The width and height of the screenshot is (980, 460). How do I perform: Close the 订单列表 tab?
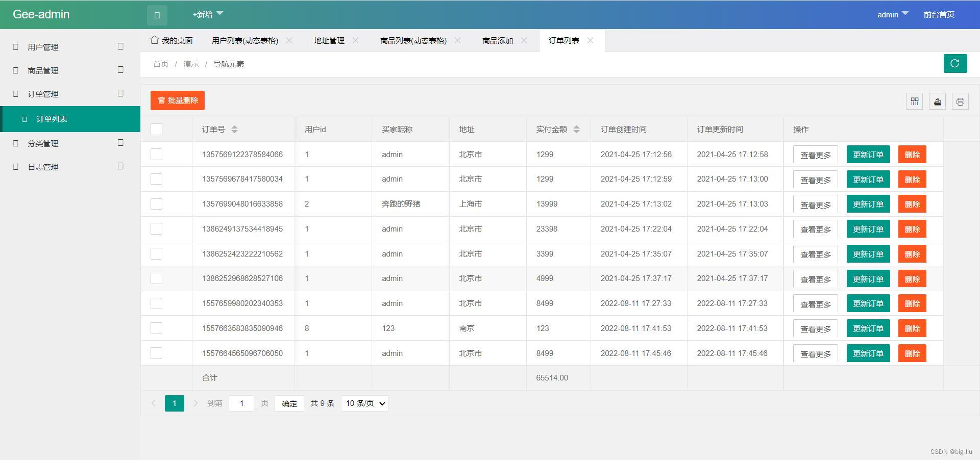[591, 40]
